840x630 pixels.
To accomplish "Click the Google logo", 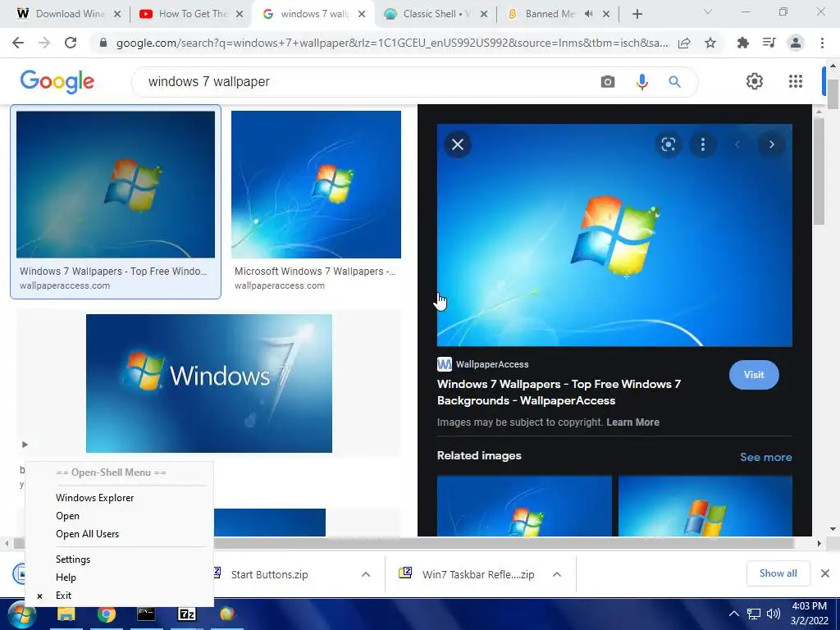I will [57, 81].
